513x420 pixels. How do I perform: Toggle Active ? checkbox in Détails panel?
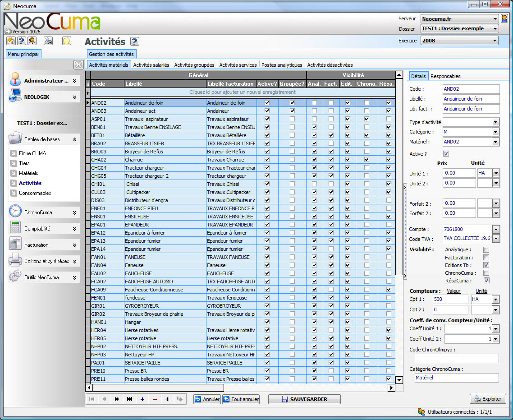coord(445,153)
